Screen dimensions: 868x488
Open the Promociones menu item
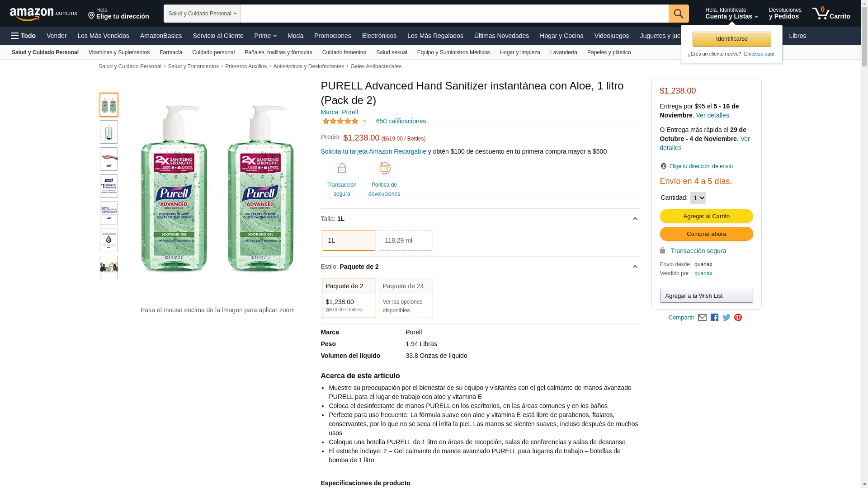332,36
